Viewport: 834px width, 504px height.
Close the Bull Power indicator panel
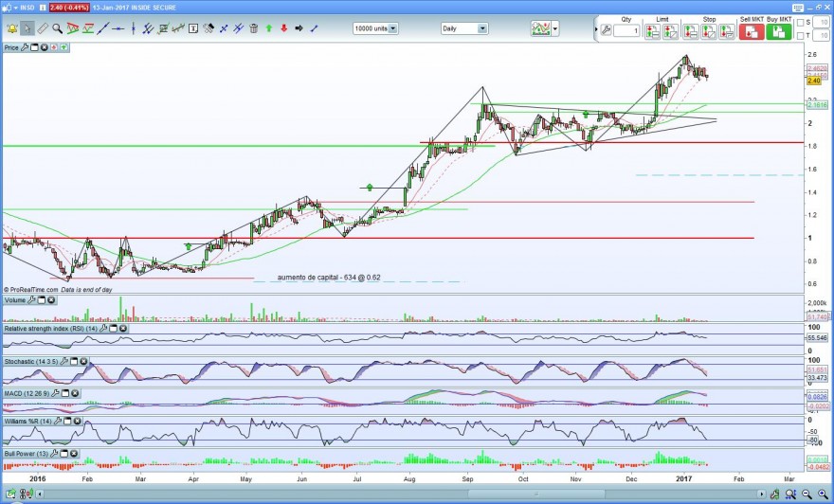click(73, 454)
